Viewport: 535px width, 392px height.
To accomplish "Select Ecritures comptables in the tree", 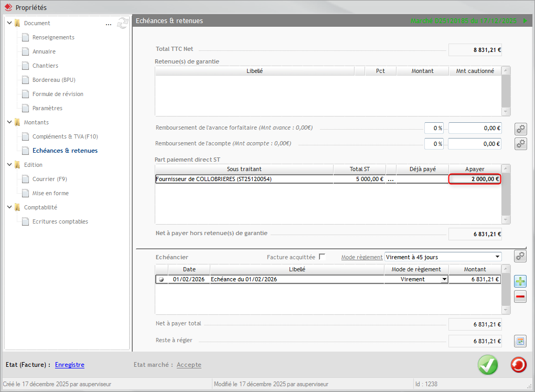I will [60, 221].
